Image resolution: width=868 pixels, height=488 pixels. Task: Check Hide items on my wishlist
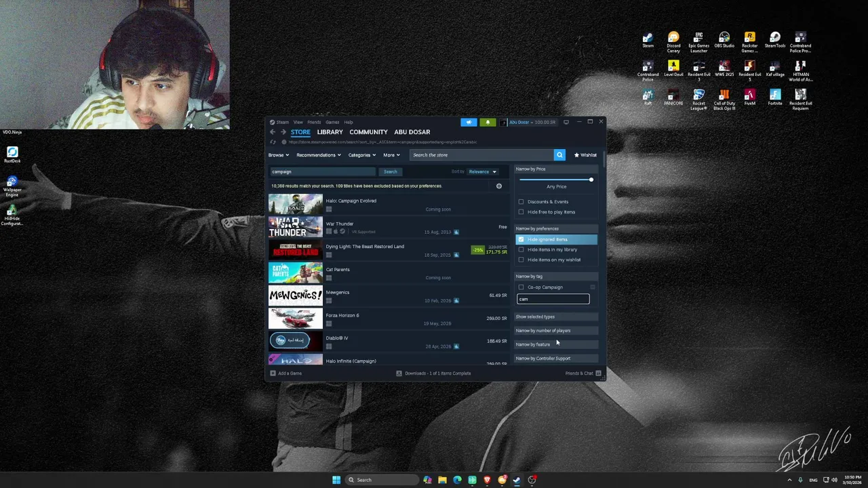pyautogui.click(x=521, y=260)
